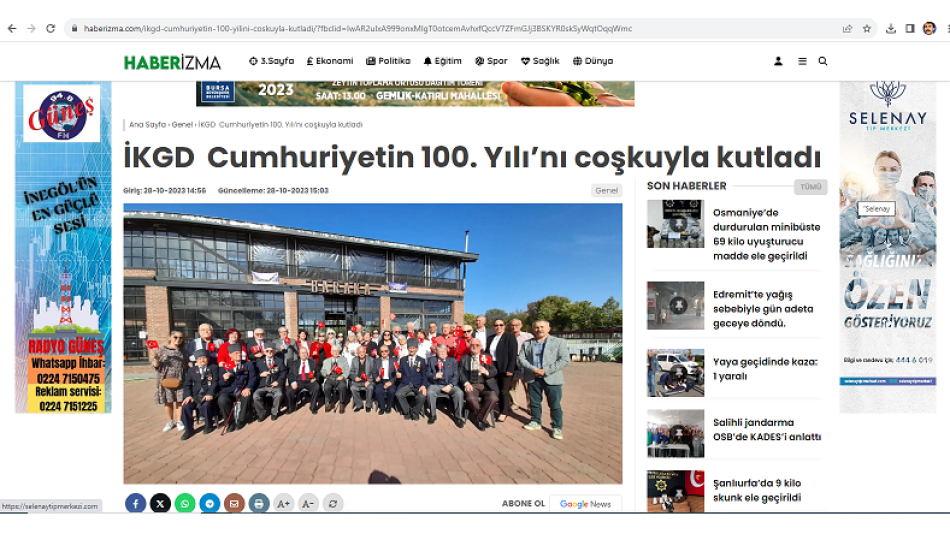Share article via WhatsApp
This screenshot has height=534, width=950.
click(185, 504)
